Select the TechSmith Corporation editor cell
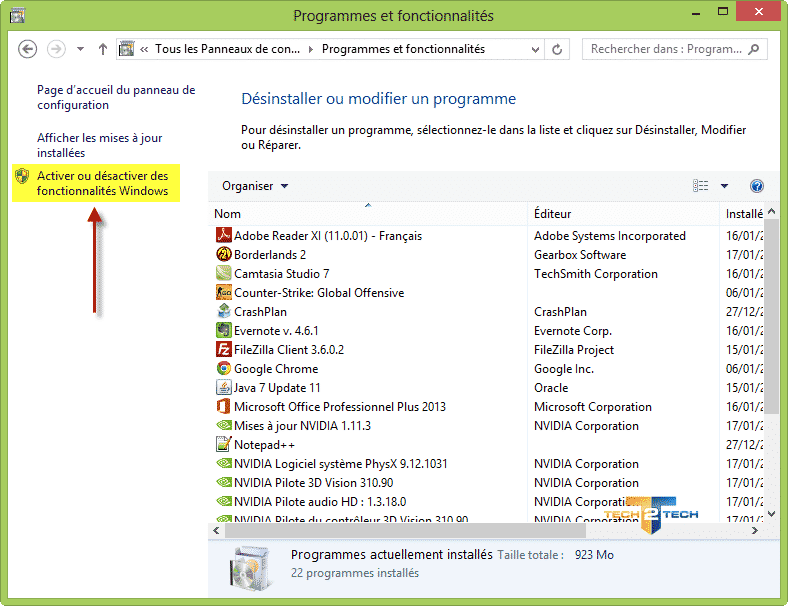 tap(596, 274)
